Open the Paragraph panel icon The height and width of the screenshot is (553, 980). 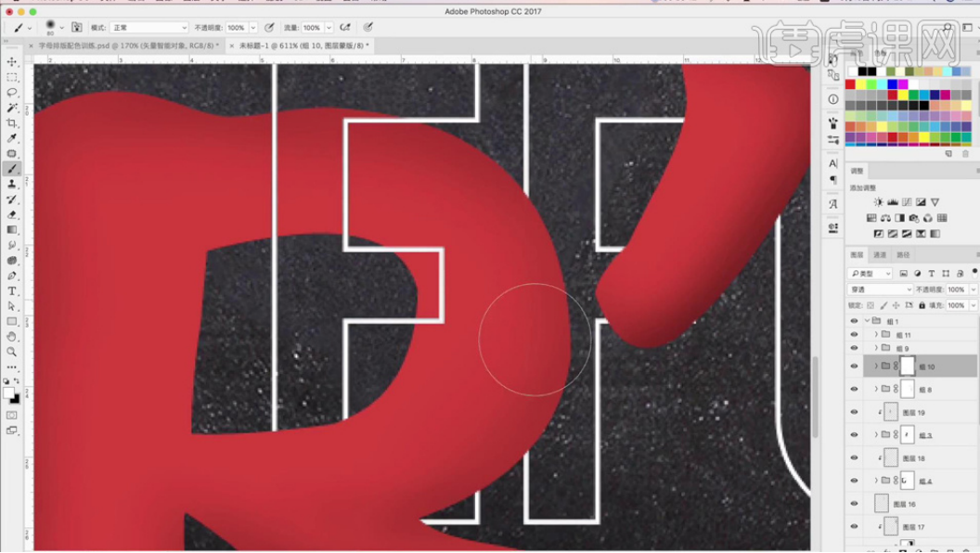coord(833,180)
